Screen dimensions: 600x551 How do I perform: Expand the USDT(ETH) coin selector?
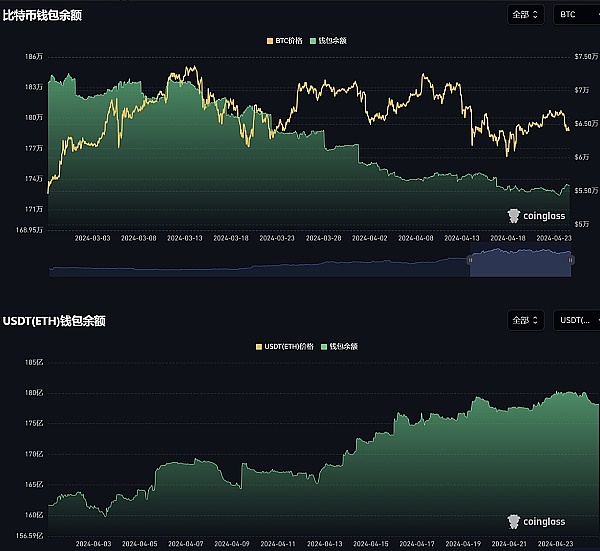pyautogui.click(x=577, y=321)
